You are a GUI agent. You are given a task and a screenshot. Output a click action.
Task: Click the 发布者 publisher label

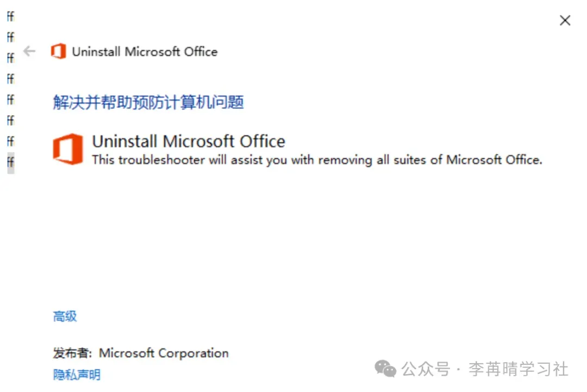(73, 353)
